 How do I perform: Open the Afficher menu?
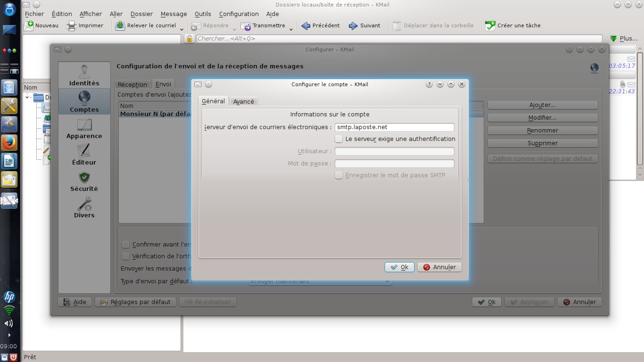point(91,14)
